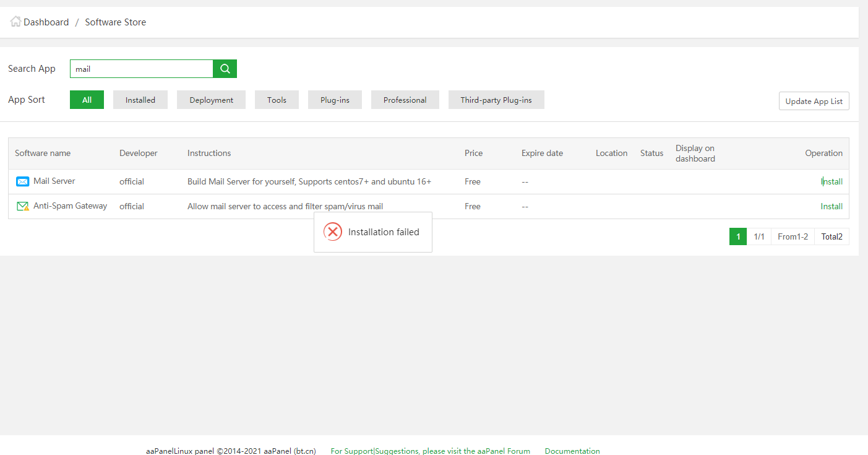Show only Installed apps

140,100
